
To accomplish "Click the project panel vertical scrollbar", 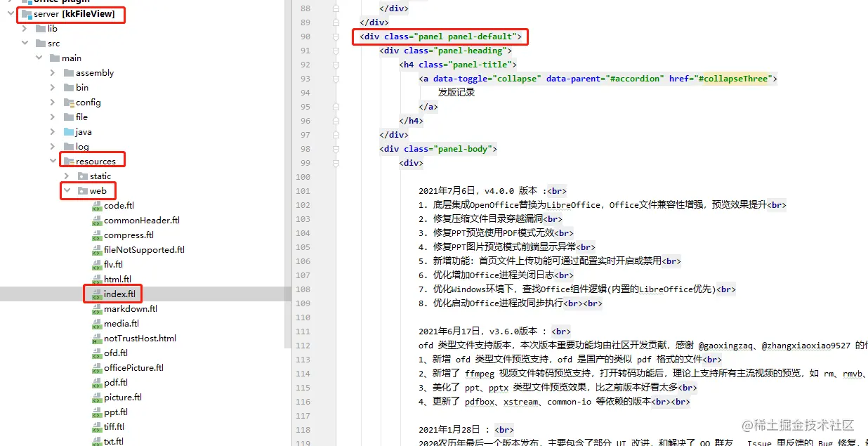I will pyautogui.click(x=287, y=176).
